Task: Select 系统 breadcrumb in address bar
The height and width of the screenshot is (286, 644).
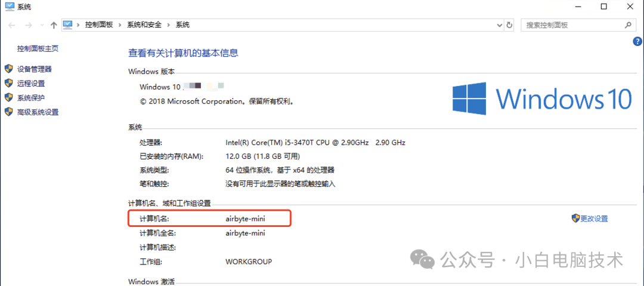Action: click(x=183, y=24)
